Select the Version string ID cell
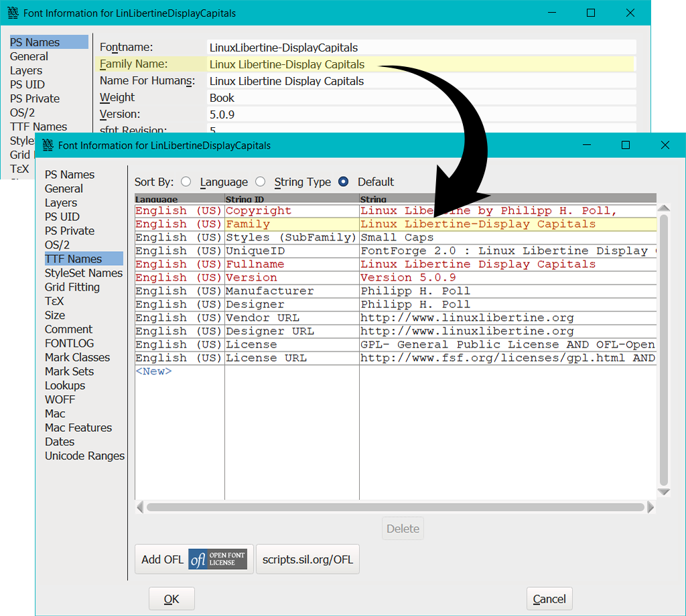The height and width of the screenshot is (616, 686). click(291, 277)
